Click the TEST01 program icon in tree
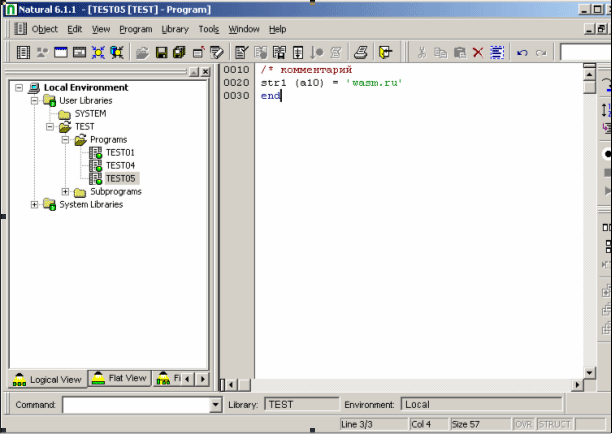This screenshot has width=612, height=434. click(96, 153)
